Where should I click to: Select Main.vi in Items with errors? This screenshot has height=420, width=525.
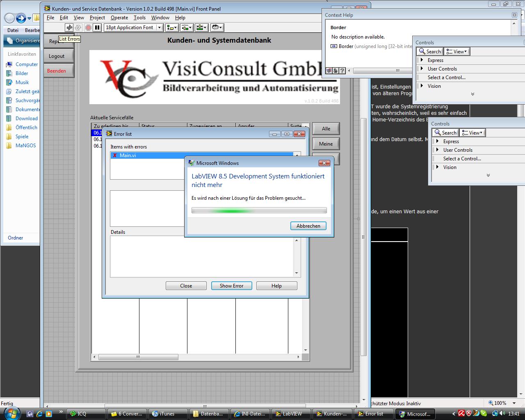click(x=202, y=155)
